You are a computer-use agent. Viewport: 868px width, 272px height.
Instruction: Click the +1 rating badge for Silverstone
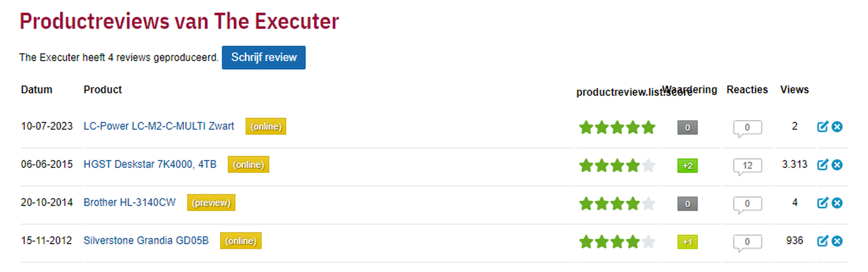[687, 242]
